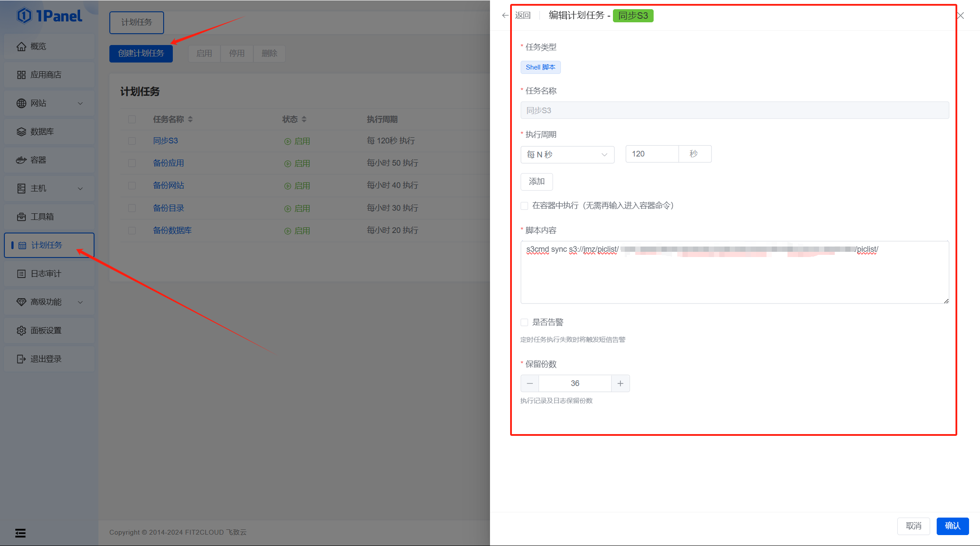This screenshot has height=546, width=980.
Task: Click the 添加 button under 执行周期
Action: tap(536, 182)
